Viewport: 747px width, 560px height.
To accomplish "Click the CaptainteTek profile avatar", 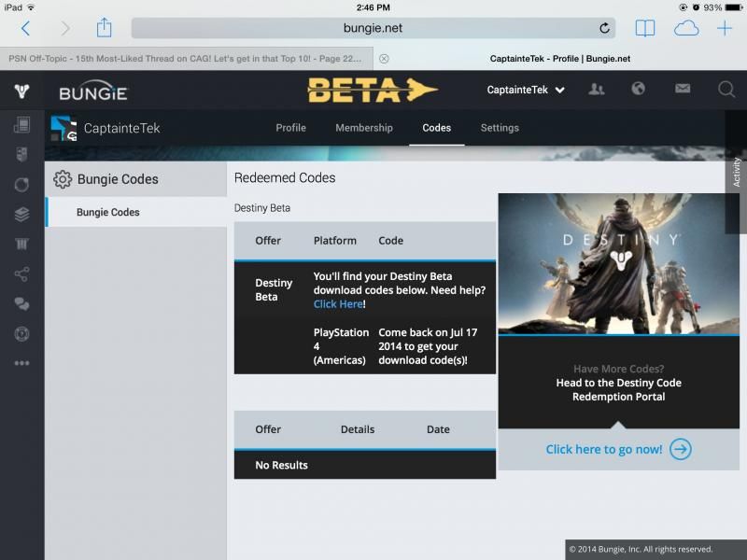I will 63,128.
